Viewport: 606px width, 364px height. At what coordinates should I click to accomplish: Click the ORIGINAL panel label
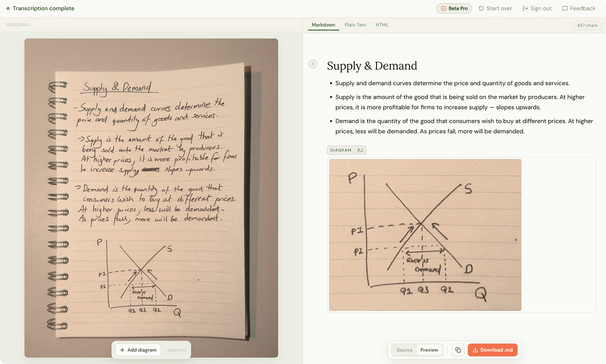point(18,25)
